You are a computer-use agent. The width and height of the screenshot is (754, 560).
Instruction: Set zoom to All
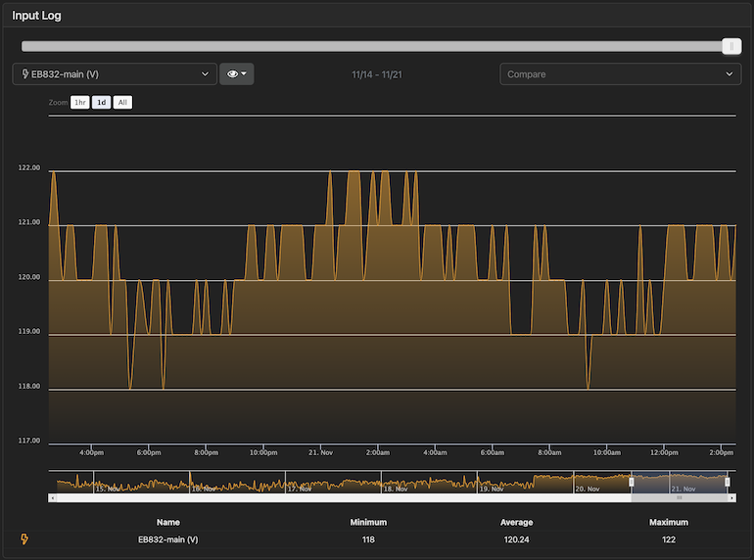click(x=122, y=103)
